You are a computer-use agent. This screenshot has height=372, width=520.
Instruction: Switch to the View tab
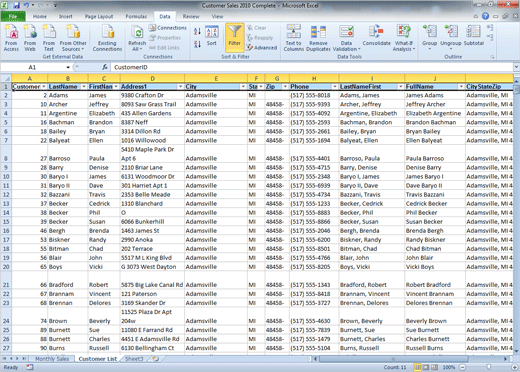point(217,16)
